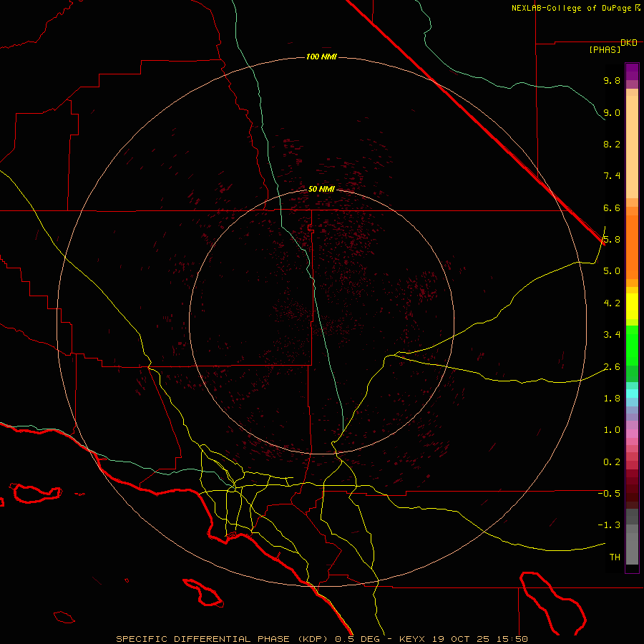Viewport: 644px width, 644px height.
Task: Click the peach section of the color bar
Action: coord(632,143)
